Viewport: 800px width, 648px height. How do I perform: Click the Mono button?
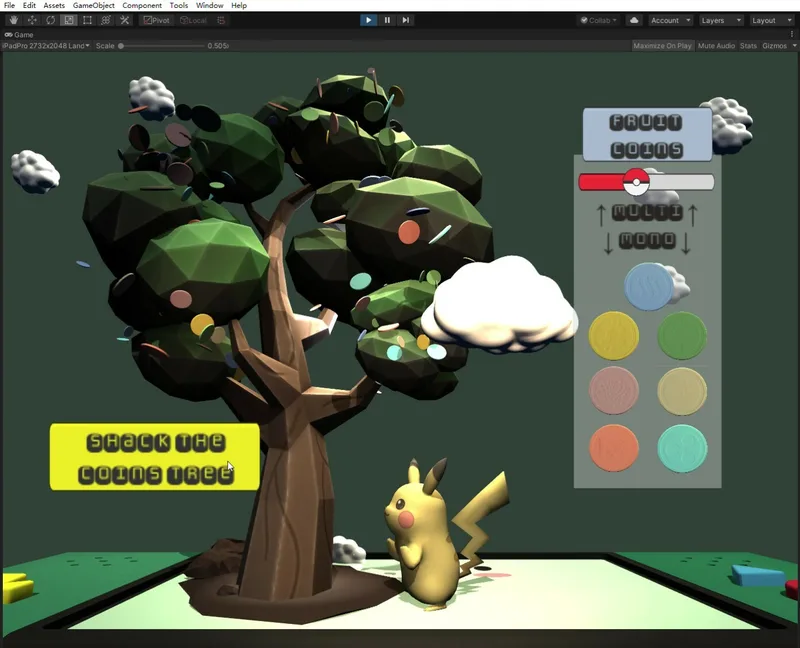coord(647,241)
